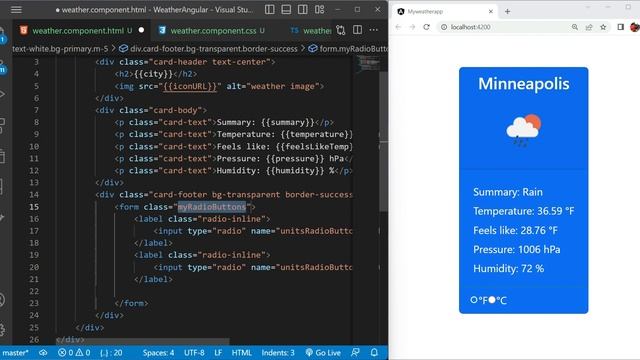Change the HTML language mode

click(241, 353)
